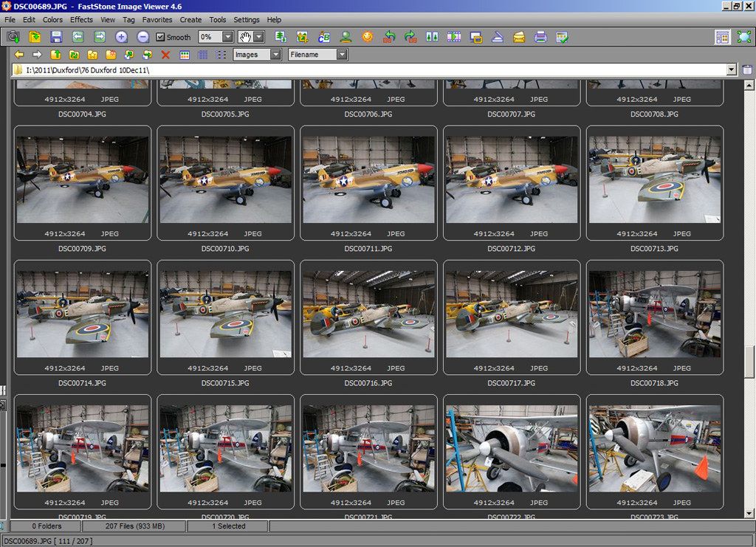Click the vertical scrollbar down arrow
Image resolution: width=756 pixels, height=547 pixels.
(749, 513)
